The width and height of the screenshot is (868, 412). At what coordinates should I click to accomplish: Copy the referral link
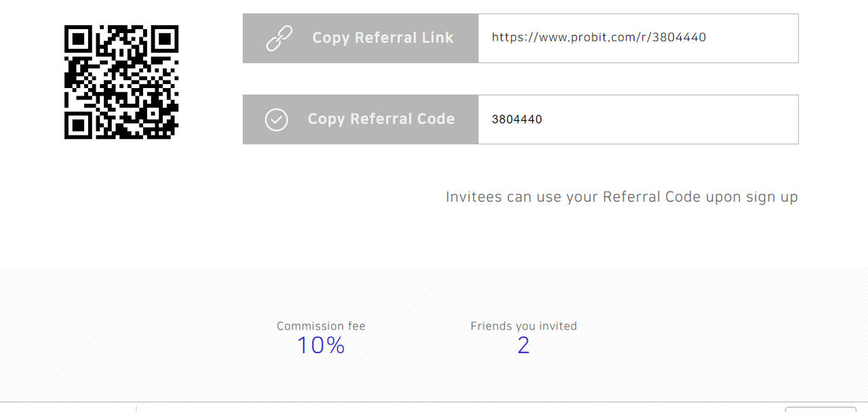[x=361, y=38]
